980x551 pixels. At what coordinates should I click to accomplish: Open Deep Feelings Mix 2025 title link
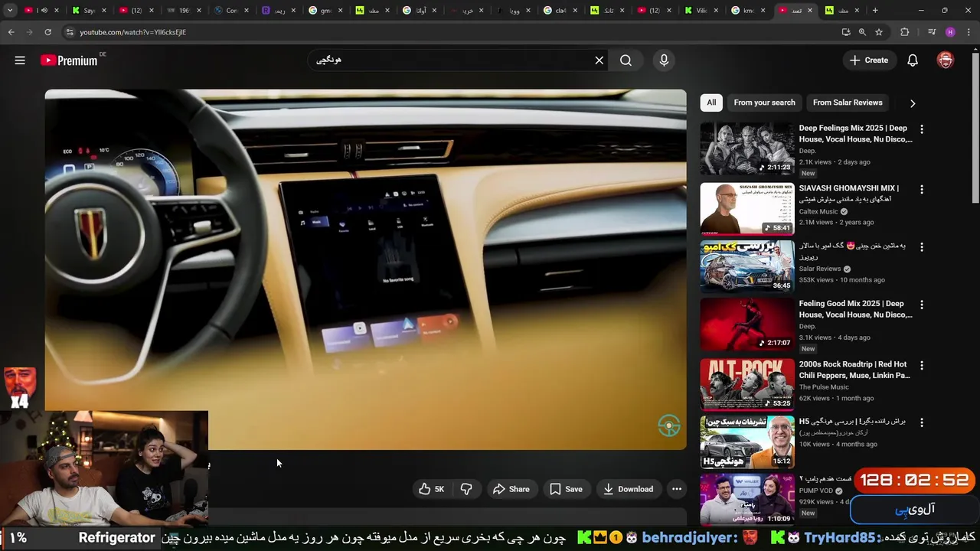pyautogui.click(x=855, y=134)
